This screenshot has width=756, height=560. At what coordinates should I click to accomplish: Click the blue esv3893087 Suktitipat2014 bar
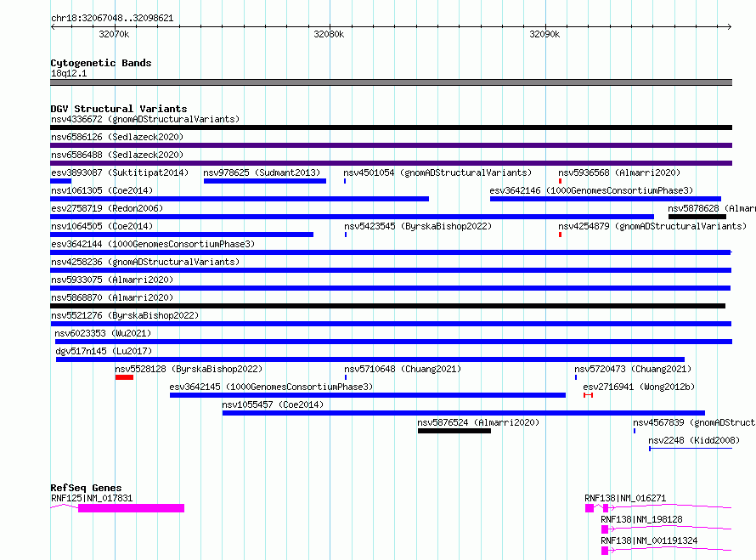(61, 181)
